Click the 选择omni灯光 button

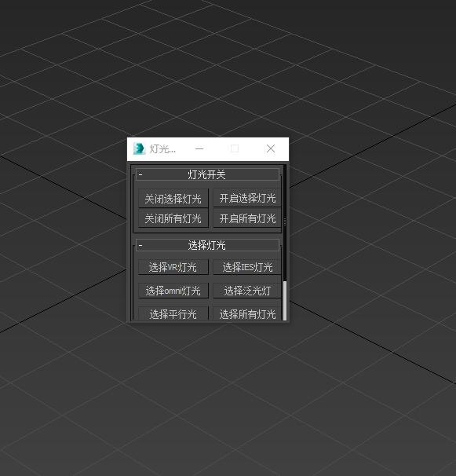173,291
